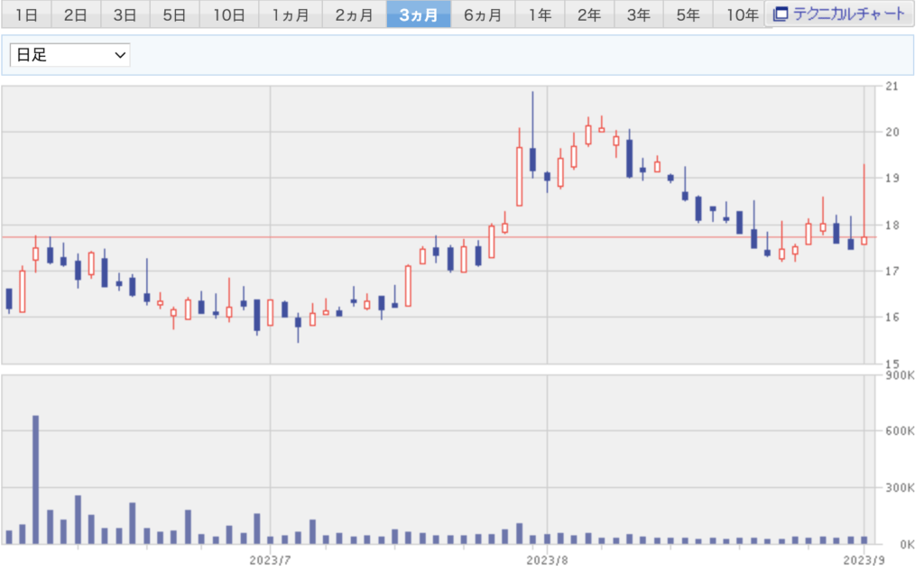Choose the 5日 chart period
The image size is (924, 571).
(173, 14)
